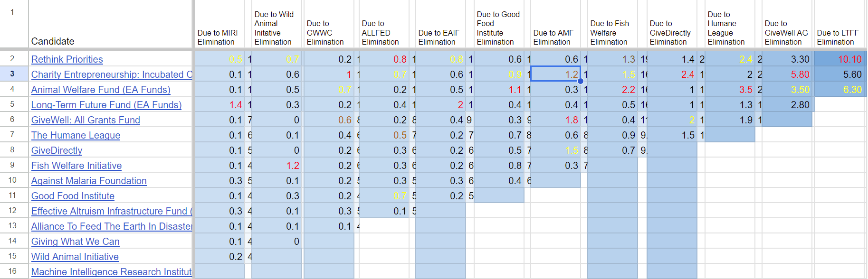Open the Animal Welfare Fund (EA Funds) link

[101, 90]
